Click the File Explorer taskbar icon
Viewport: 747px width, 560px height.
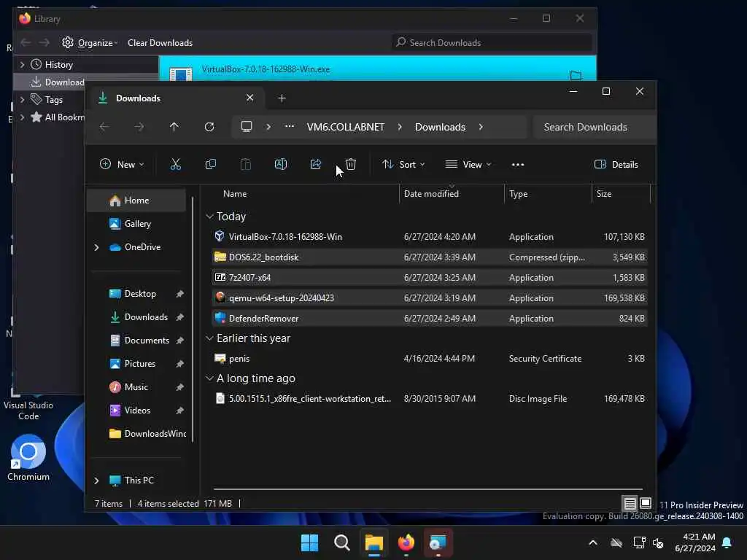(374, 542)
